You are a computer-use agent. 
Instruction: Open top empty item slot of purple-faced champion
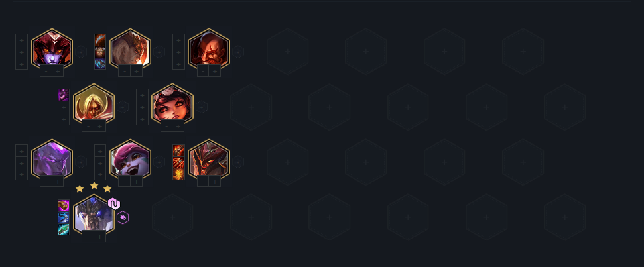21,40
